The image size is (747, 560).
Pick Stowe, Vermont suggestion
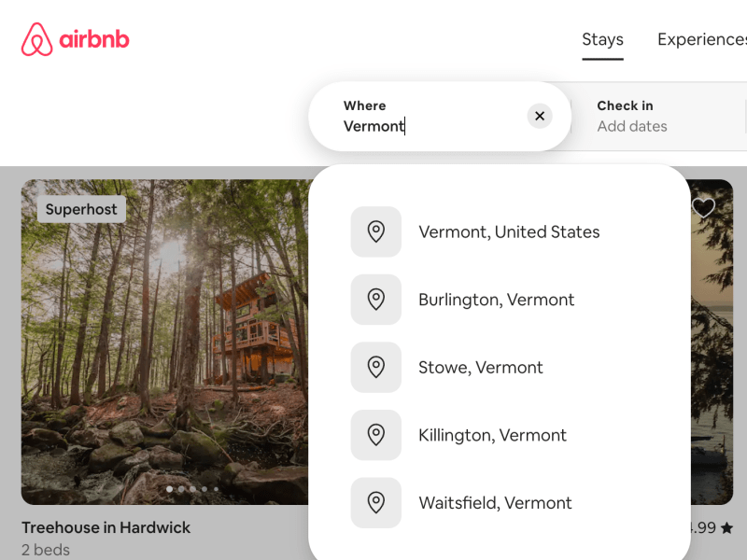point(480,368)
